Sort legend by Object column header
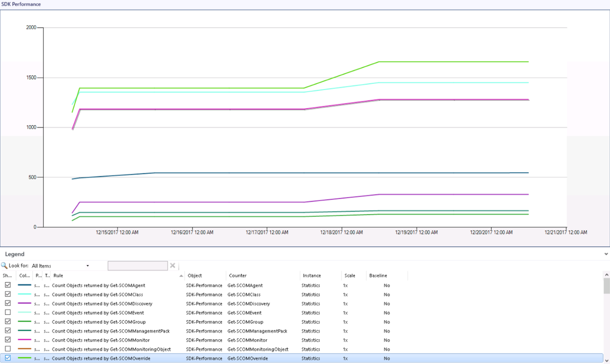The height and width of the screenshot is (364, 610). pyautogui.click(x=195, y=275)
